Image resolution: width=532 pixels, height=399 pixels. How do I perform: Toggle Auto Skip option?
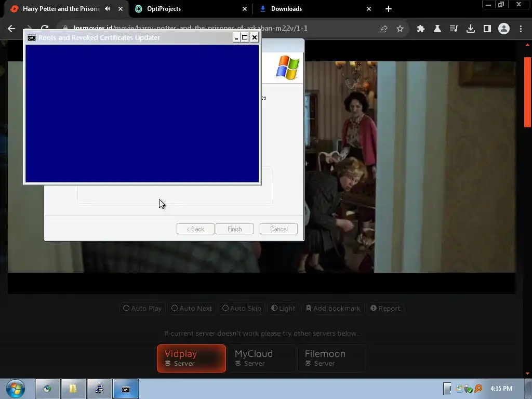pos(242,309)
